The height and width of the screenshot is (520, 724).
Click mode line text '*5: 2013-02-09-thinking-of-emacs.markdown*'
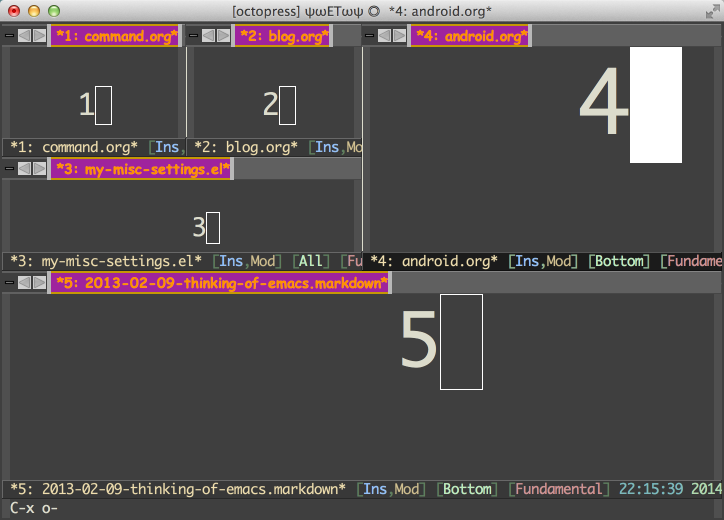178,489
